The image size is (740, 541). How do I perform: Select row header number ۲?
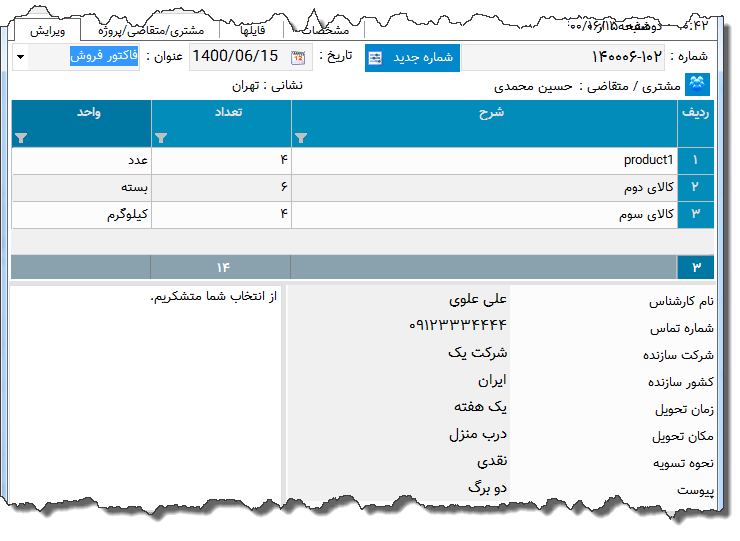tap(696, 187)
